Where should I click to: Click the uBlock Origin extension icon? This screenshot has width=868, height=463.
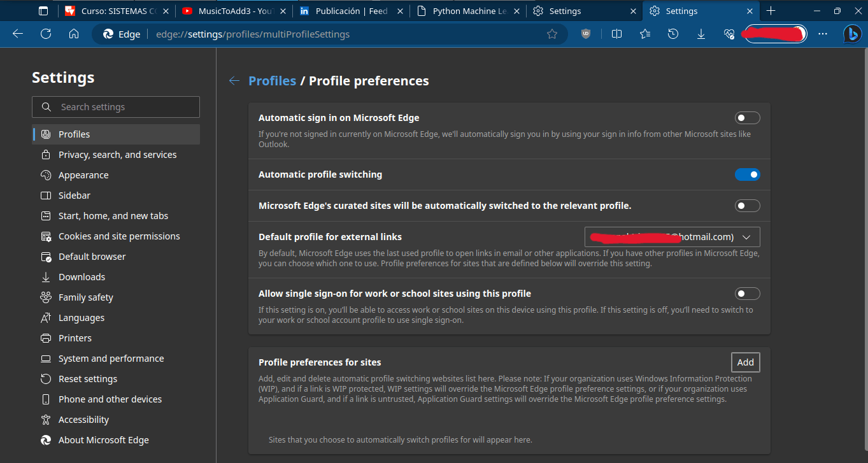[586, 34]
